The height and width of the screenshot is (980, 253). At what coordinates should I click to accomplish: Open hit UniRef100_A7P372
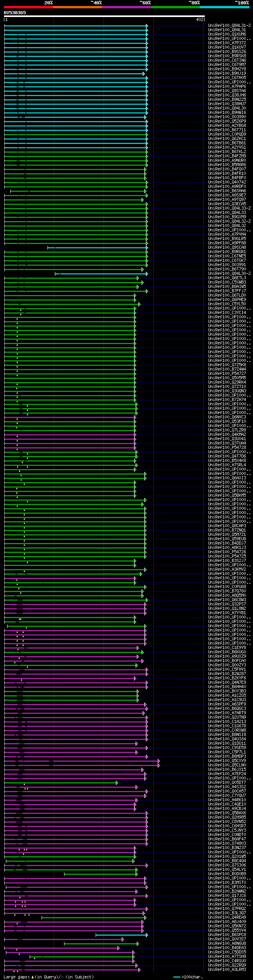[x=227, y=43]
